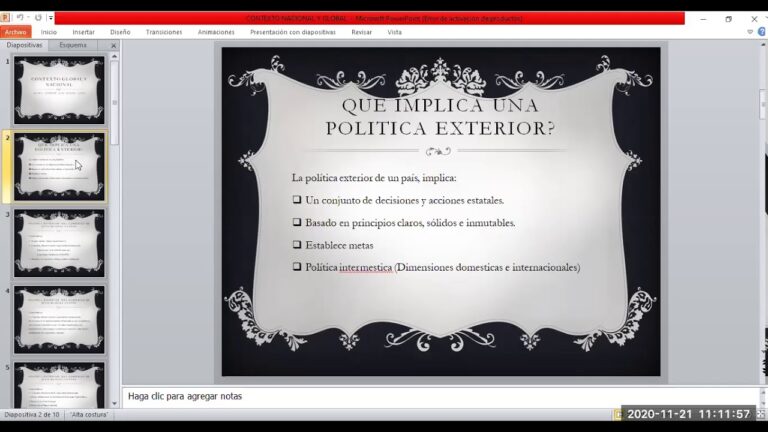768x432 pixels.
Task: Click the PowerPoint application icon in title bar
Action: point(5,18)
